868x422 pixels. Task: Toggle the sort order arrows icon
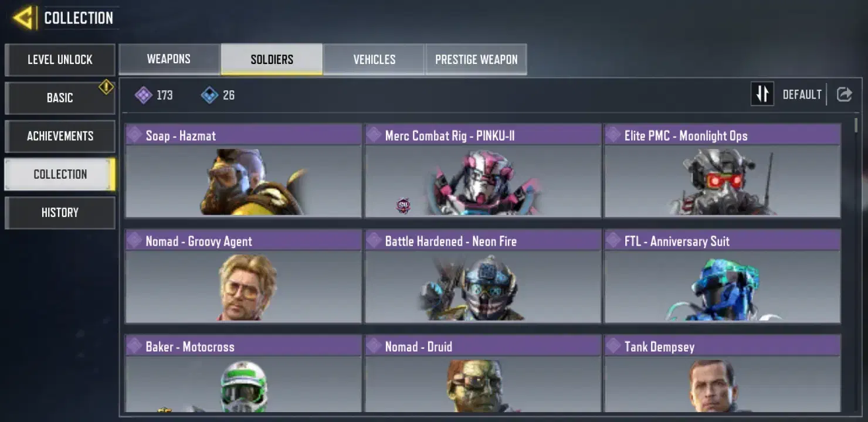click(x=762, y=94)
